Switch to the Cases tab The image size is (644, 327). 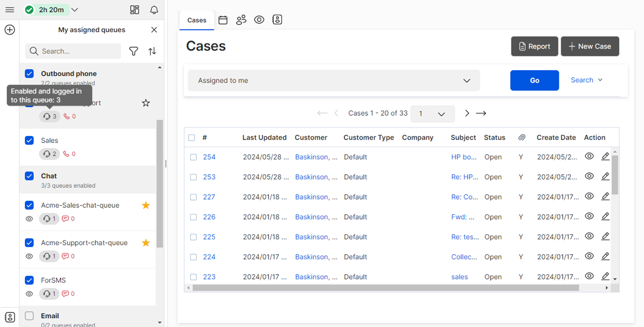click(x=197, y=20)
